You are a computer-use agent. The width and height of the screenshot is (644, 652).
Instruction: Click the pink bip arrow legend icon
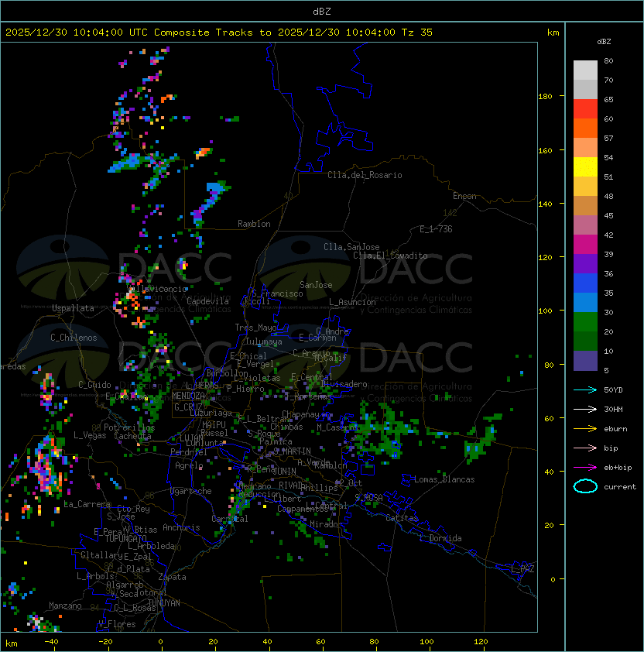pos(585,448)
